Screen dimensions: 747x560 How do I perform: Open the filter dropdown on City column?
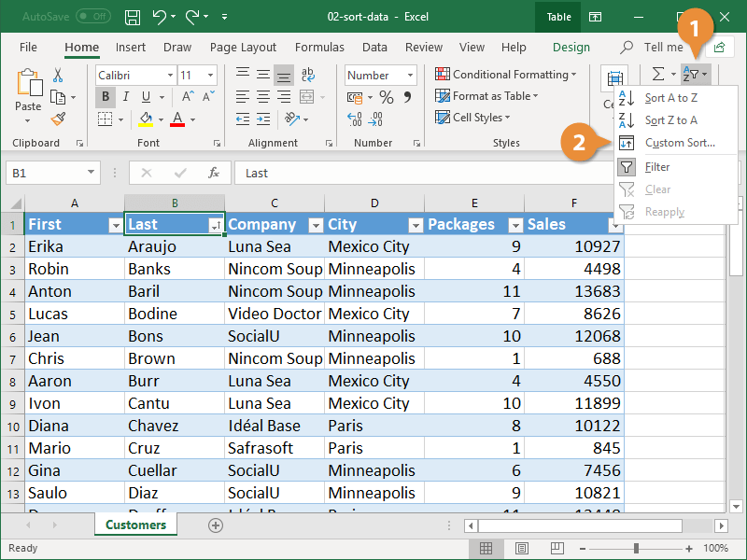(416, 224)
